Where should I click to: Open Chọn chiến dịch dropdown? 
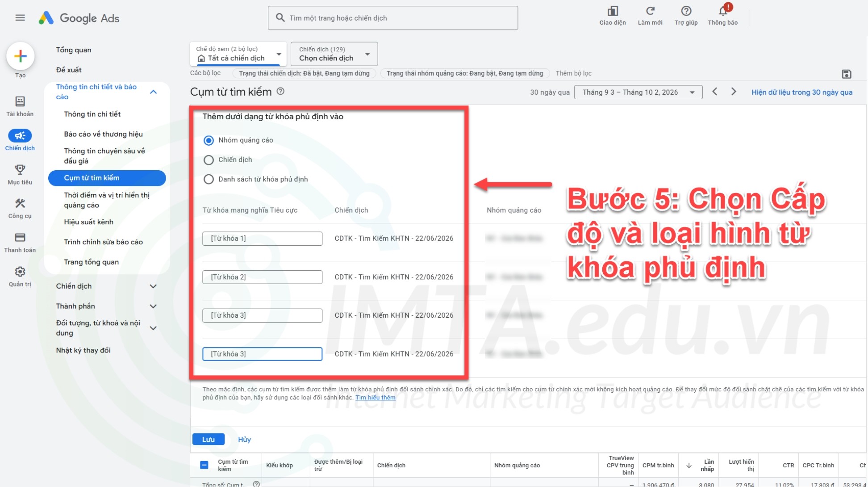334,54
